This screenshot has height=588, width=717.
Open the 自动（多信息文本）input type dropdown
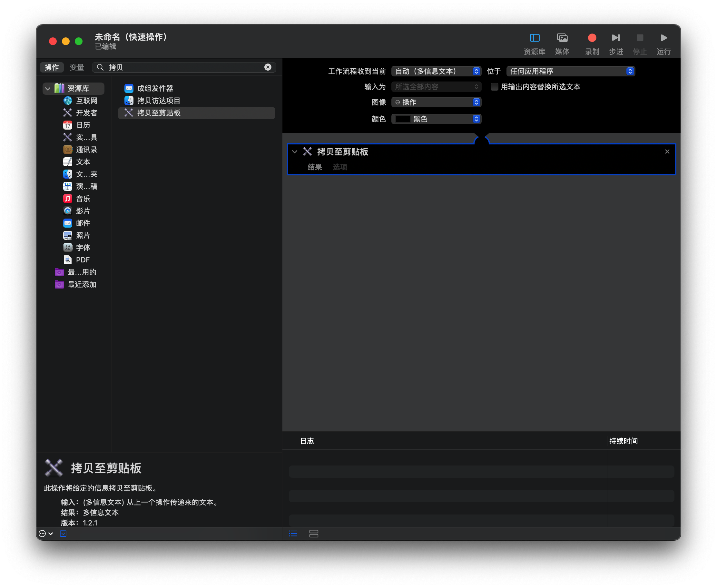pos(436,71)
